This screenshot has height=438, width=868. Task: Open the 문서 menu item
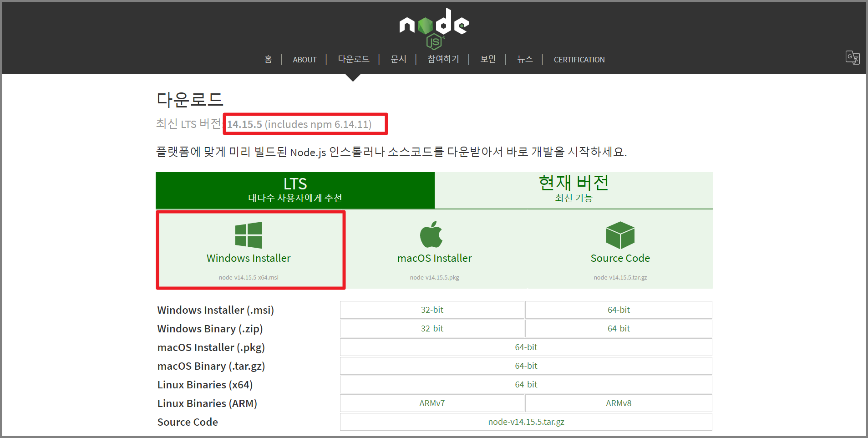click(398, 59)
